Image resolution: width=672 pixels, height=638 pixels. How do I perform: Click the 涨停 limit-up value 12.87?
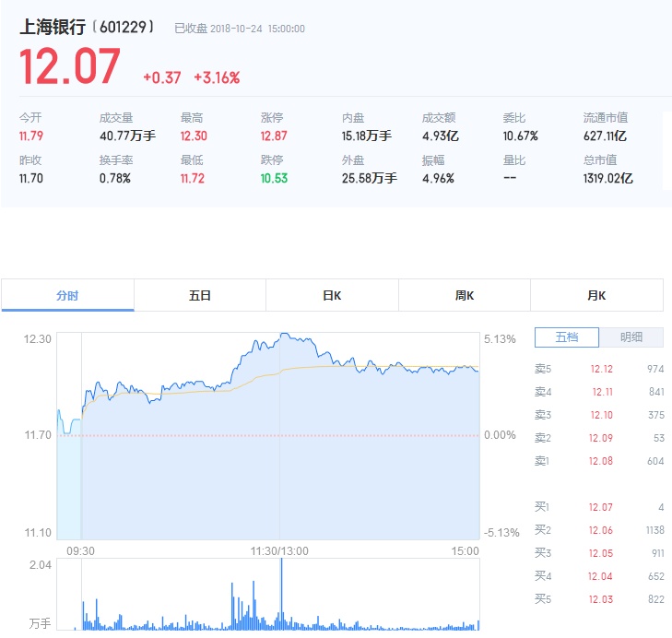[x=274, y=136]
